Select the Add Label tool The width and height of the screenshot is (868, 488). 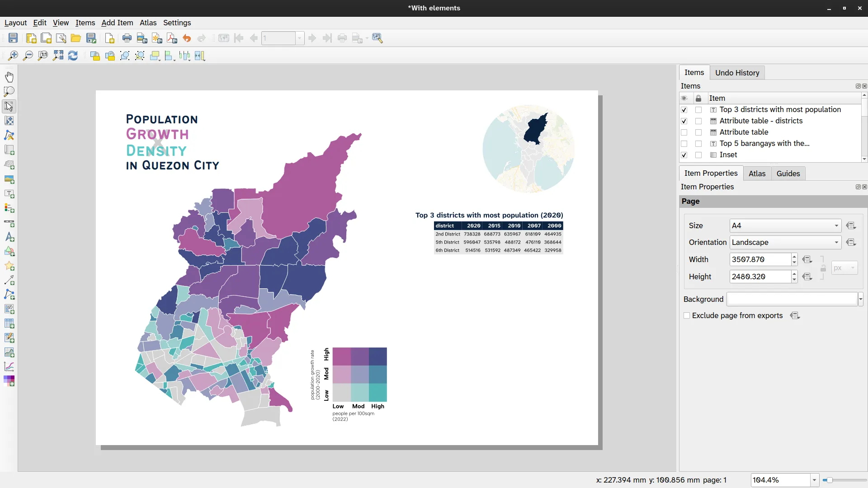(x=9, y=194)
